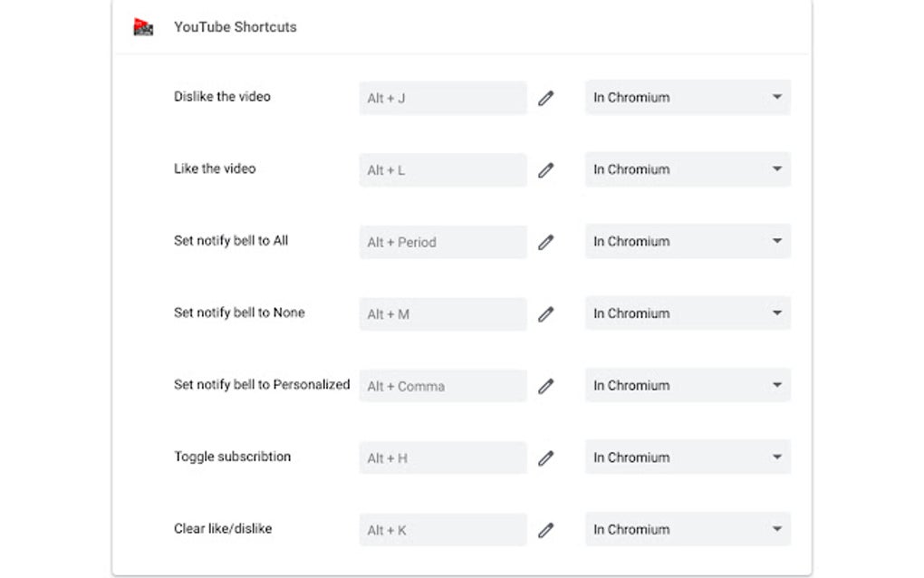924x578 pixels.
Task: Edit the Dislike the video shortcut
Action: click(x=545, y=98)
